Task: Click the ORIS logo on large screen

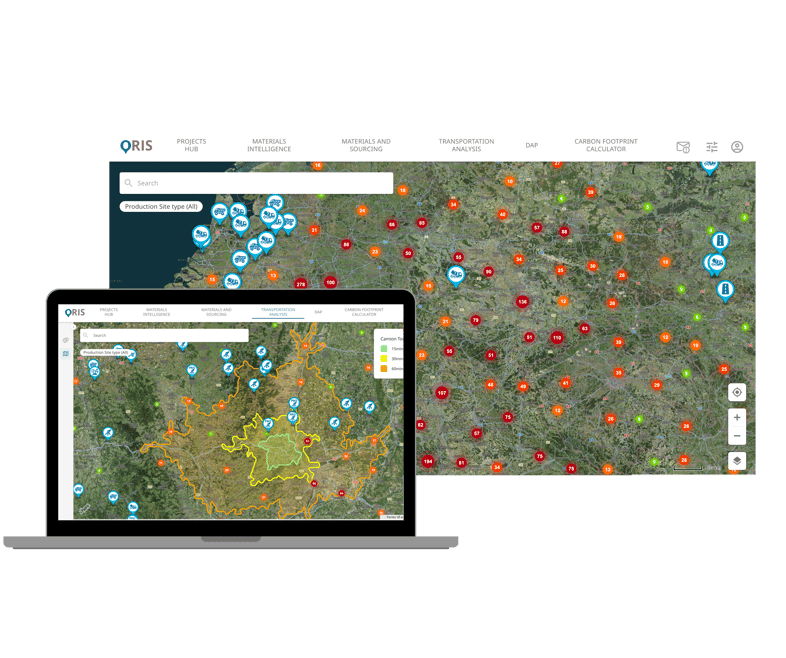Action: [137, 146]
